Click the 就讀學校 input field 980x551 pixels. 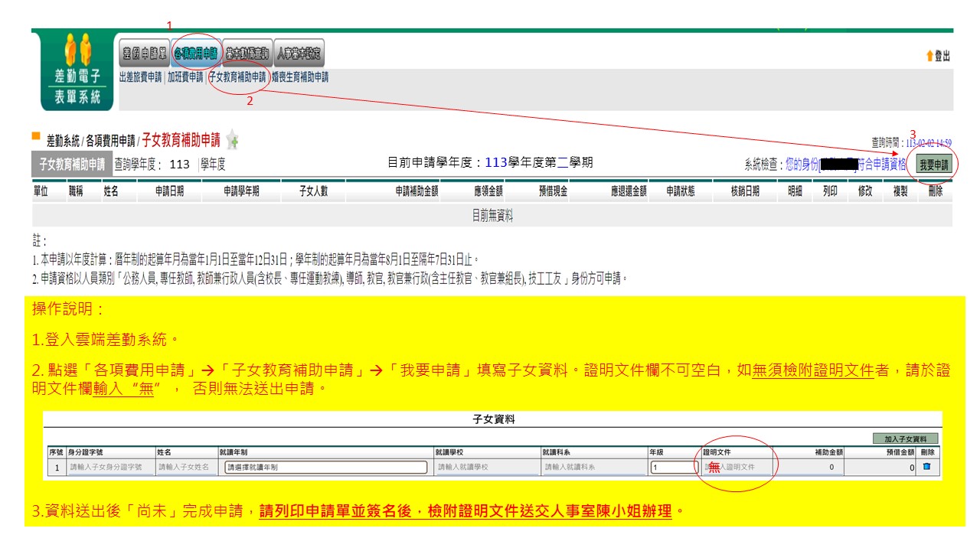485,467
